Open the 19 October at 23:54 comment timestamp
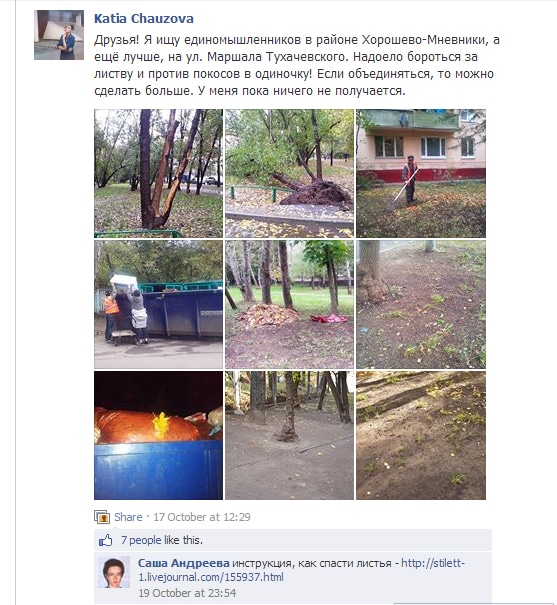The image size is (557, 605). pyautogui.click(x=187, y=593)
